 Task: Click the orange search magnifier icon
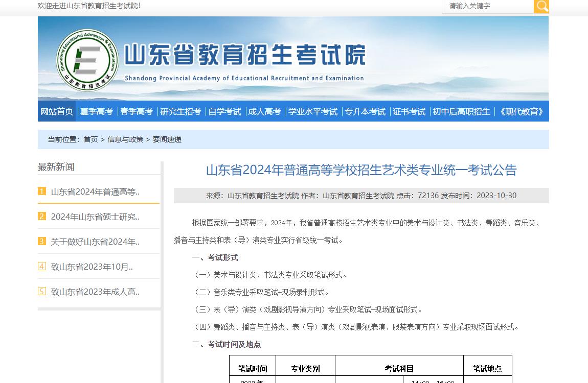[x=541, y=6]
